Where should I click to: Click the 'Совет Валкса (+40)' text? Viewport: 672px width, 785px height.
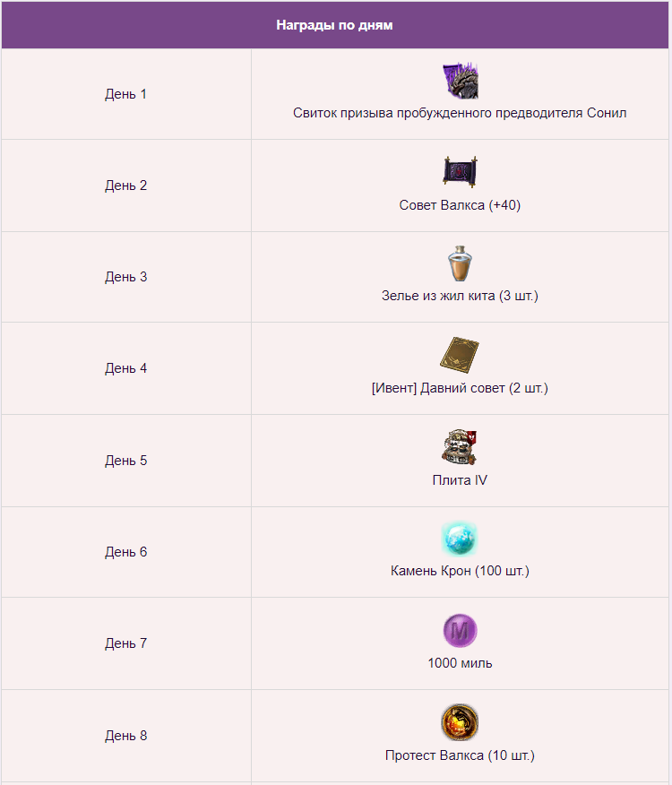[x=460, y=205]
